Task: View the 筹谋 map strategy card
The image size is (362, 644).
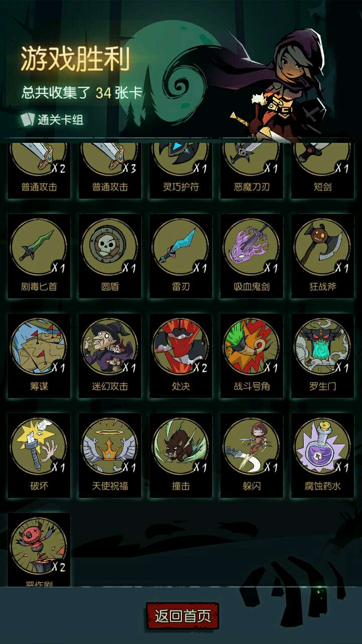Action: click(x=39, y=356)
